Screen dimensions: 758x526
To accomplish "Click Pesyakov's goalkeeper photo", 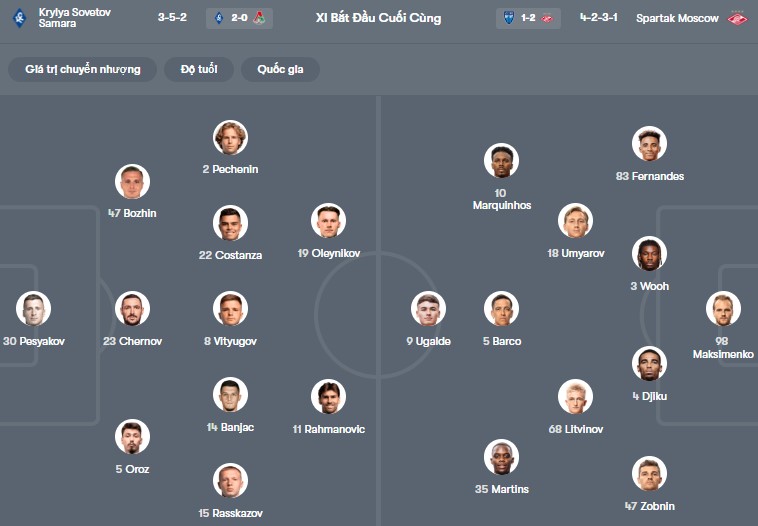I will point(33,309).
